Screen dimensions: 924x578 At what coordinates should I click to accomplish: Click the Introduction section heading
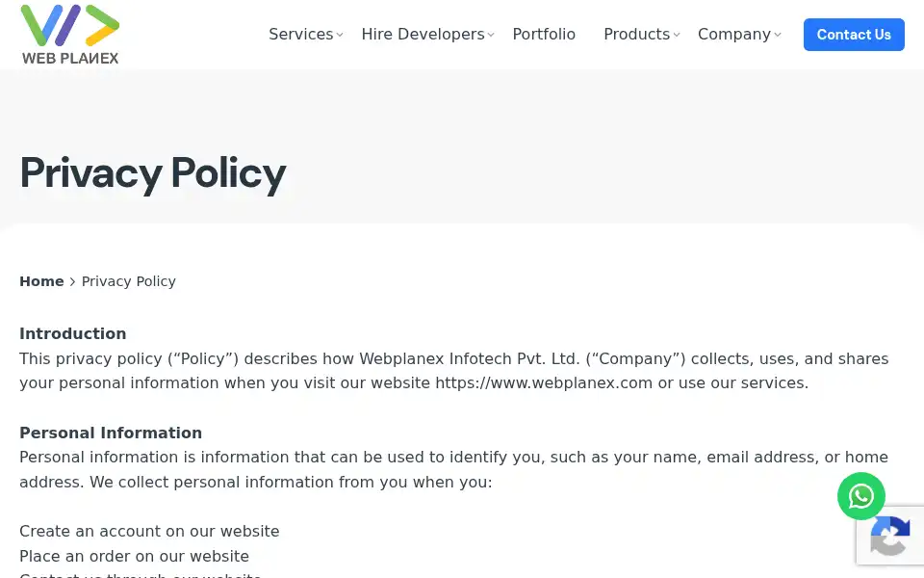point(72,334)
